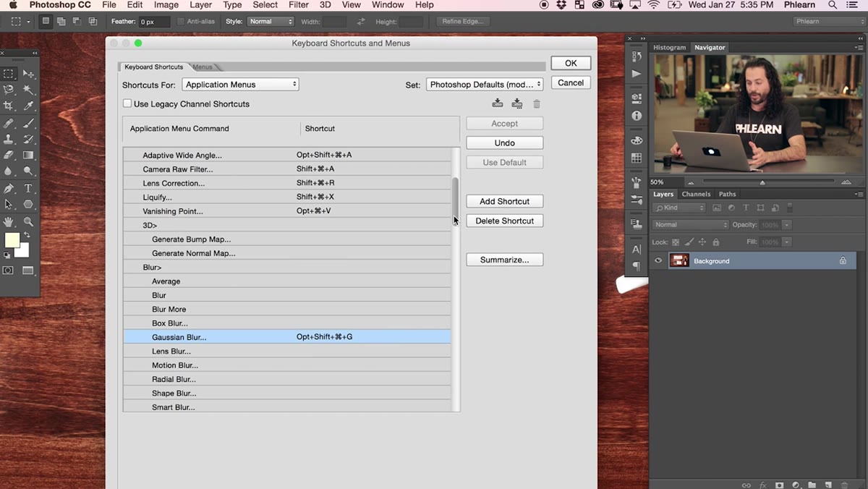
Task: Select the Crop tool
Action: tap(9, 106)
